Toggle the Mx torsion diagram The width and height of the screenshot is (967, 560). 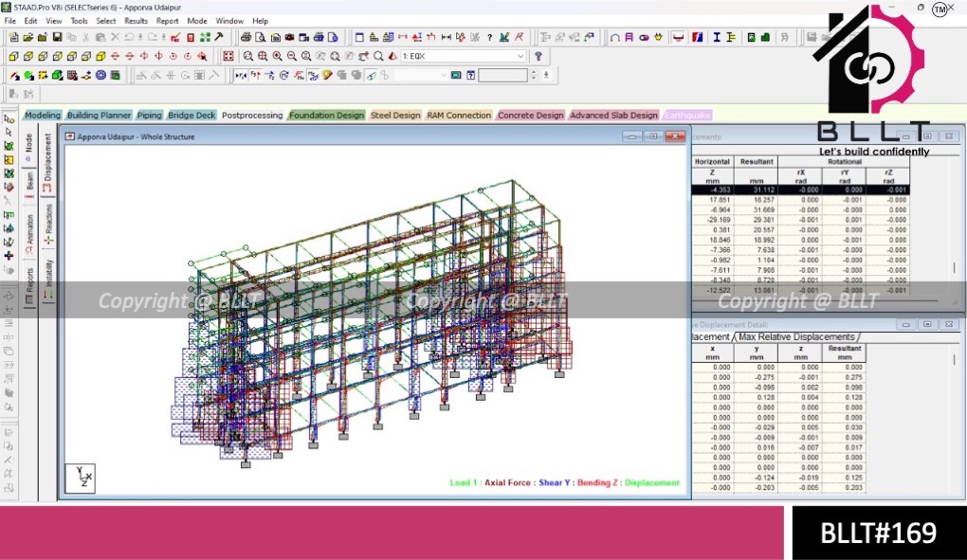283,75
